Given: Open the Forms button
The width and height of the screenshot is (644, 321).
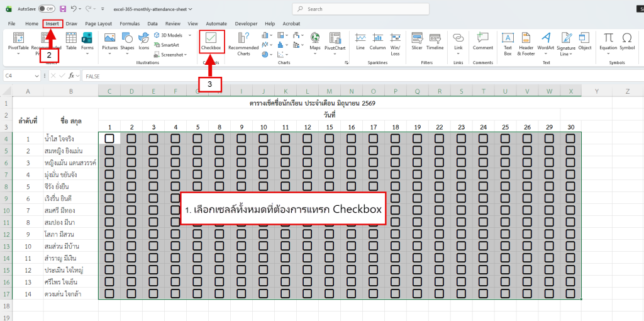Looking at the screenshot, I should coord(87,43).
